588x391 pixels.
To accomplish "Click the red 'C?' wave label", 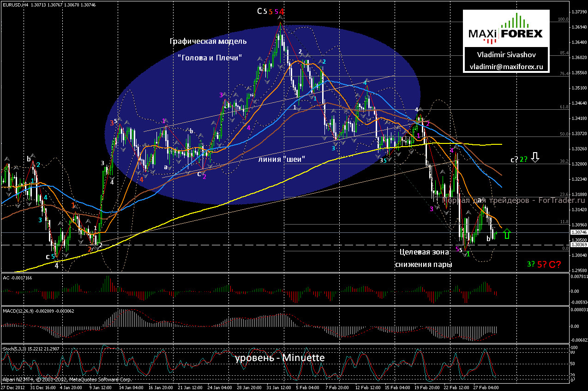I will 555,264.
